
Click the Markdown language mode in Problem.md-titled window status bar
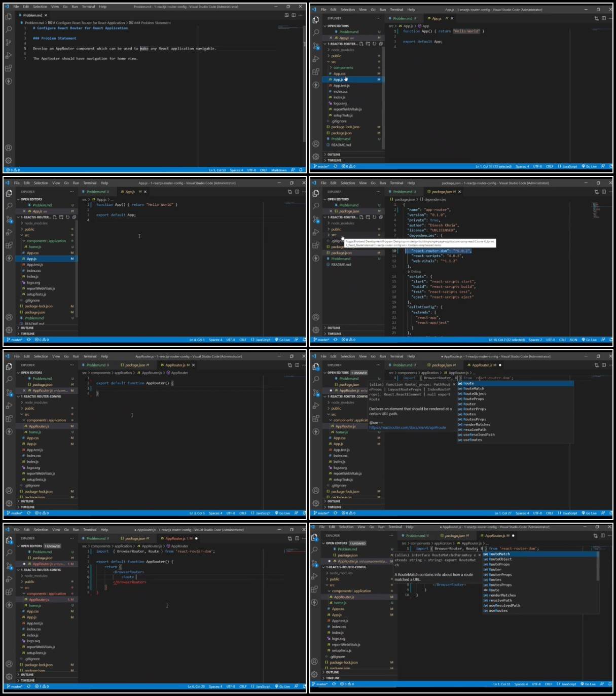click(279, 170)
